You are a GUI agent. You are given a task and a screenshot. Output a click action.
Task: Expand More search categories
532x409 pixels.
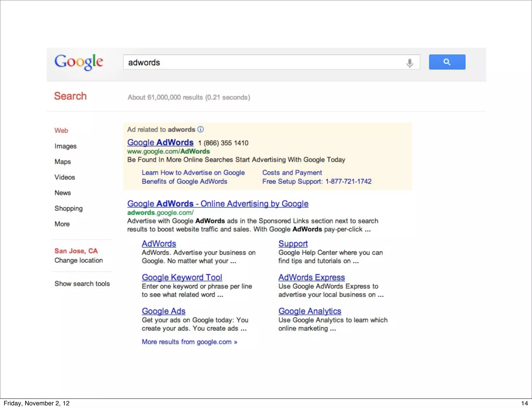[x=62, y=224]
